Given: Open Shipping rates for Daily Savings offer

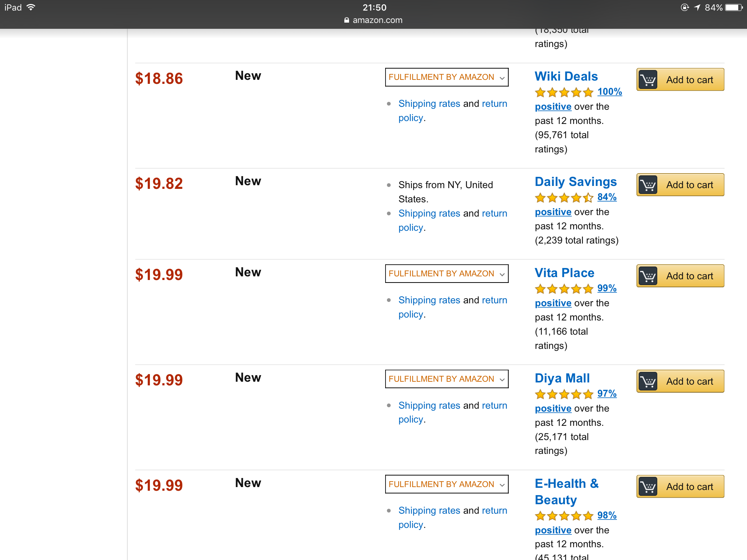Looking at the screenshot, I should 429,213.
